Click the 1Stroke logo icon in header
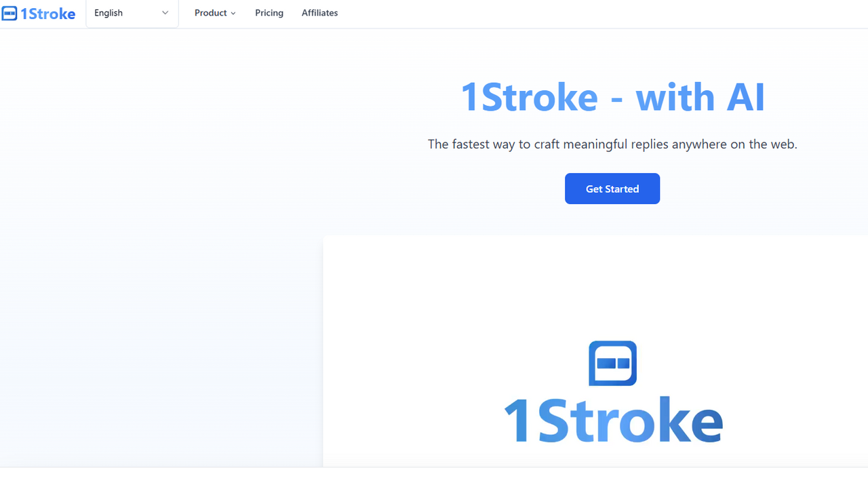The width and height of the screenshot is (868, 483). point(9,13)
